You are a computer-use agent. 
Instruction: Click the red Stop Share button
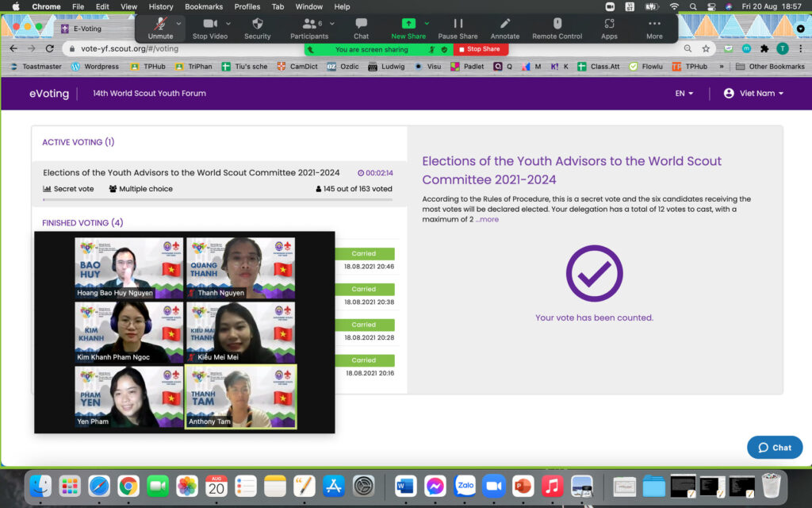(481, 49)
